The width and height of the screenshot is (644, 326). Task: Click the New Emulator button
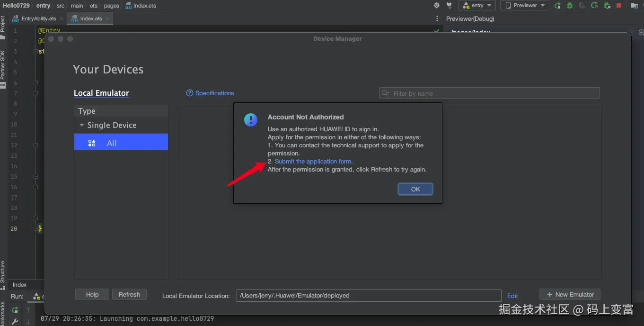click(x=570, y=294)
